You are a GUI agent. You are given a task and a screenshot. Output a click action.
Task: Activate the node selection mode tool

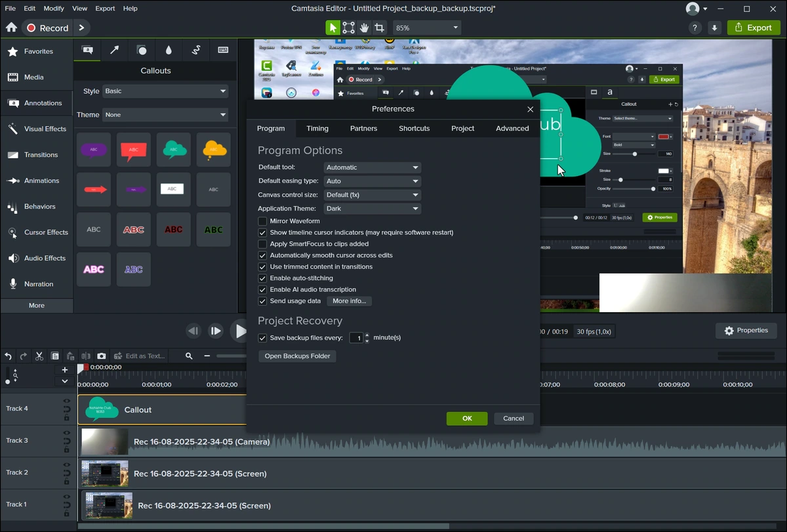[x=348, y=28]
